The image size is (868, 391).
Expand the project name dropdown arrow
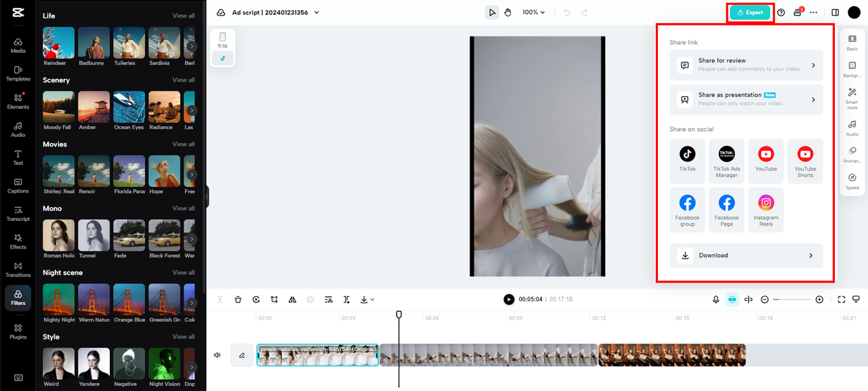click(316, 12)
